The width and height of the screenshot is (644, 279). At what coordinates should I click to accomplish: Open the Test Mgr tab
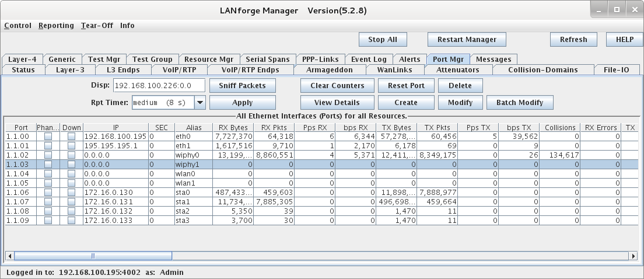tap(104, 59)
